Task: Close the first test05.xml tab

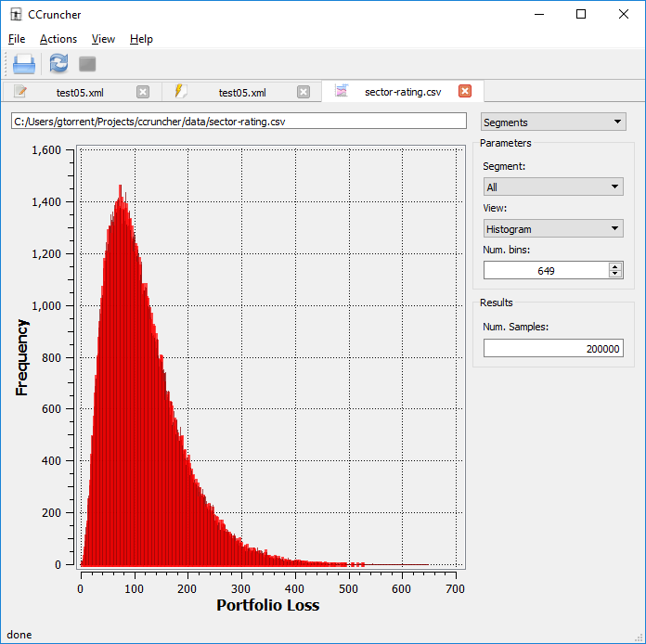Action: click(143, 91)
